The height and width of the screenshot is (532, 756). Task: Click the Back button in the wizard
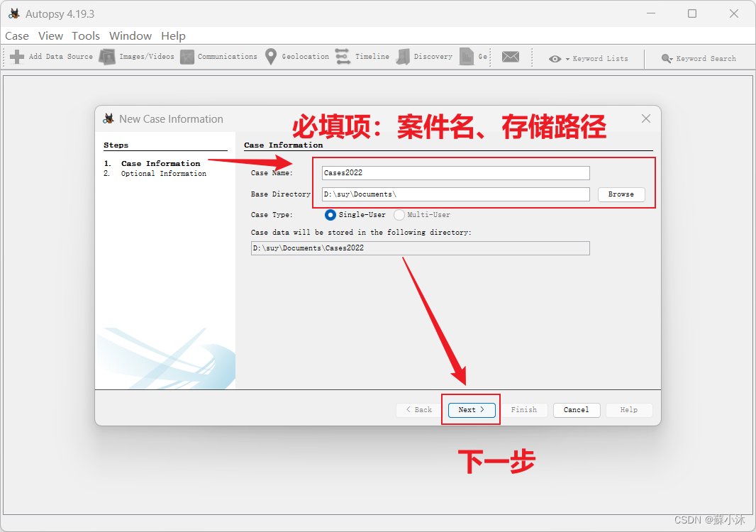419,410
